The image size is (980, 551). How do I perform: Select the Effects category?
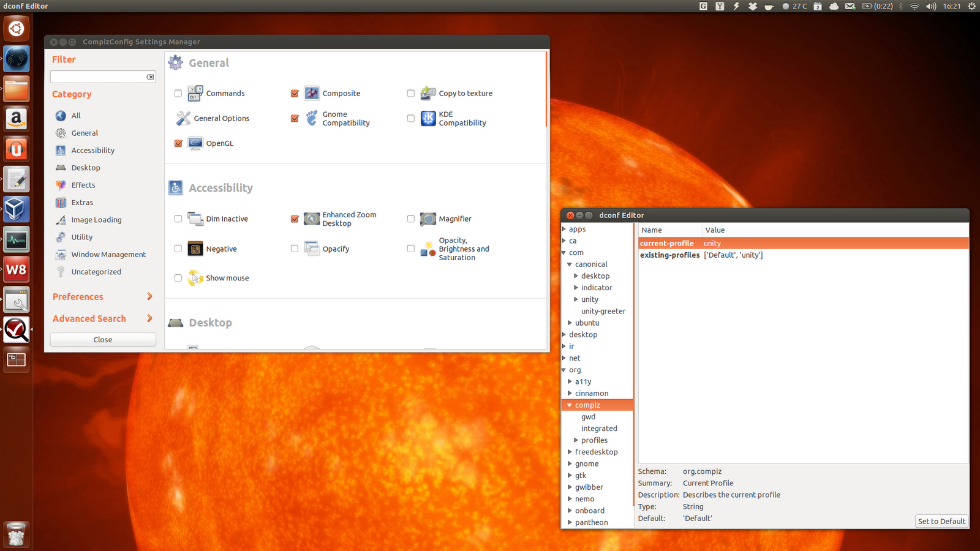[x=83, y=185]
